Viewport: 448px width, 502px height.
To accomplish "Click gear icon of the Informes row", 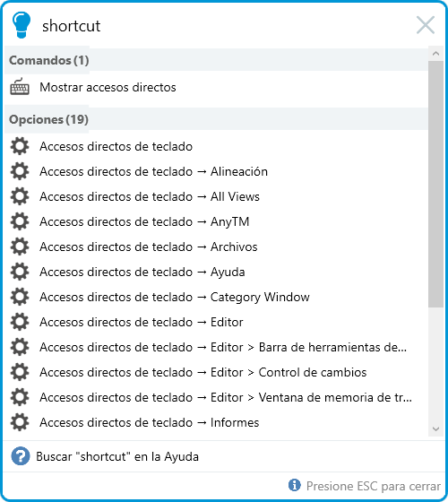I will (20, 422).
